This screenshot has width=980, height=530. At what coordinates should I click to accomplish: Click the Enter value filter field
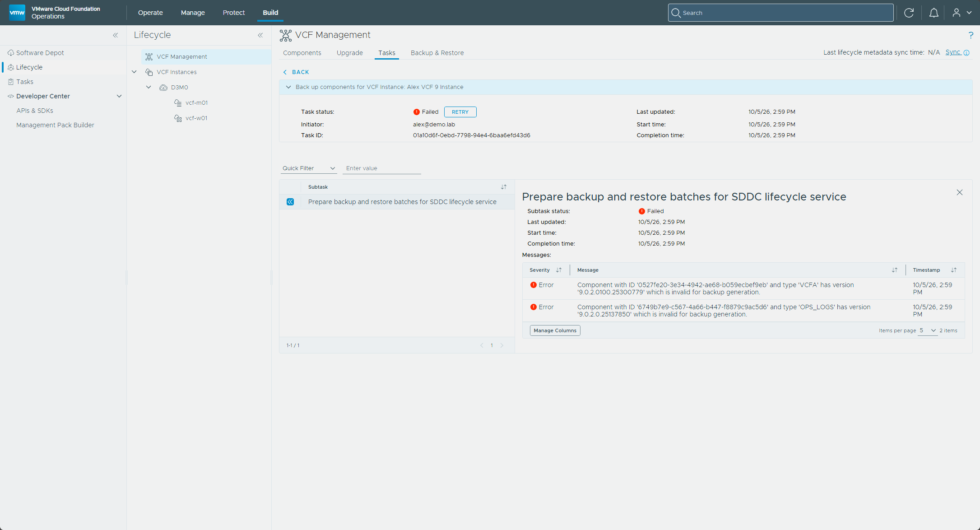pos(381,168)
